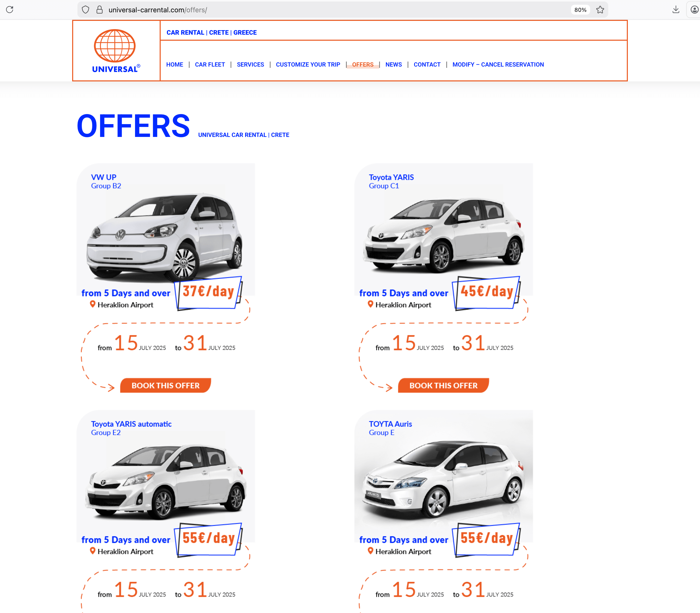
Task: Open the SERVICES menu item
Action: [x=250, y=65]
